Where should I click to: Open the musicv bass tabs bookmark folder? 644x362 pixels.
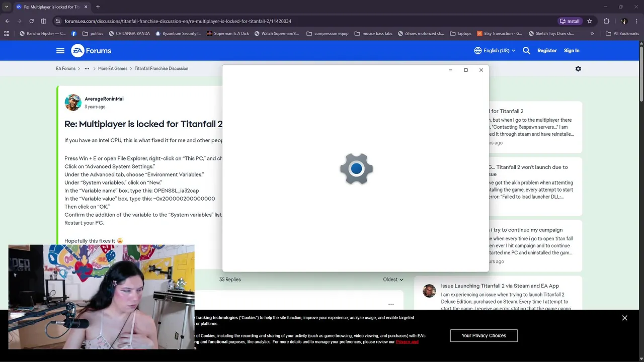pos(373,34)
